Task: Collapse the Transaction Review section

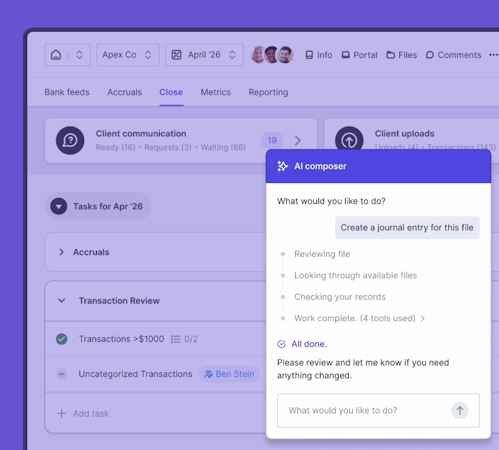Action: coord(62,301)
